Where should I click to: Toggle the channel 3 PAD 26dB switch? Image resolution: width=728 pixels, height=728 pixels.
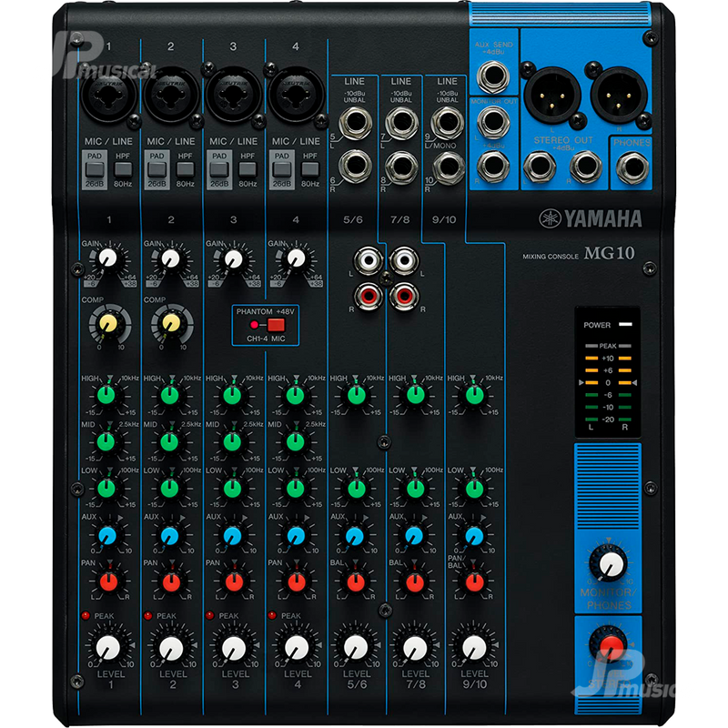[219, 169]
